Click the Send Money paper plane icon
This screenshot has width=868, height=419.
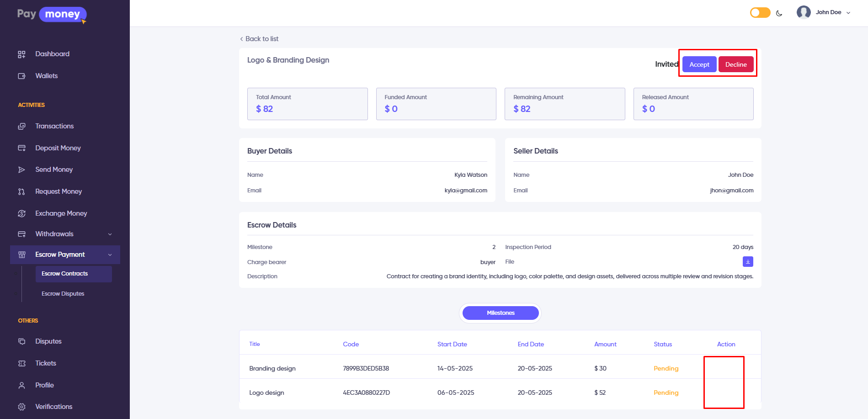click(21, 170)
